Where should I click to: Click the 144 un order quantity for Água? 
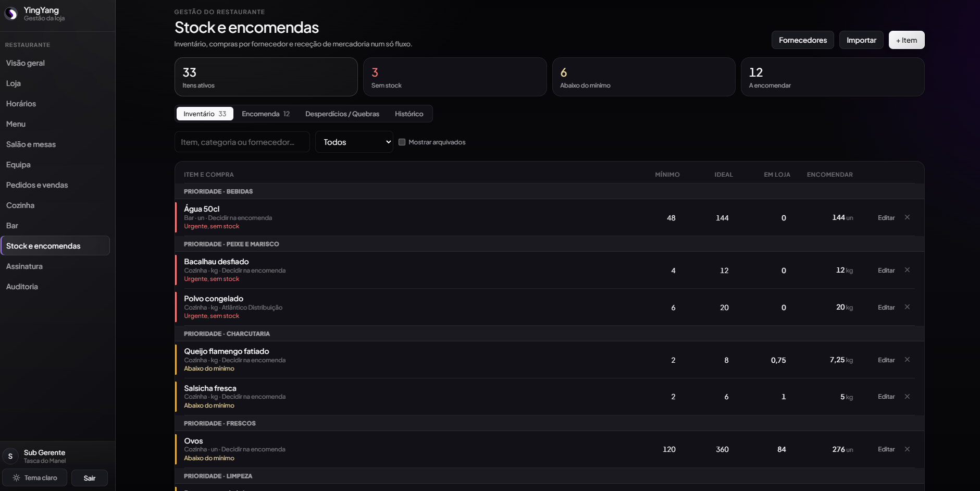click(x=842, y=218)
